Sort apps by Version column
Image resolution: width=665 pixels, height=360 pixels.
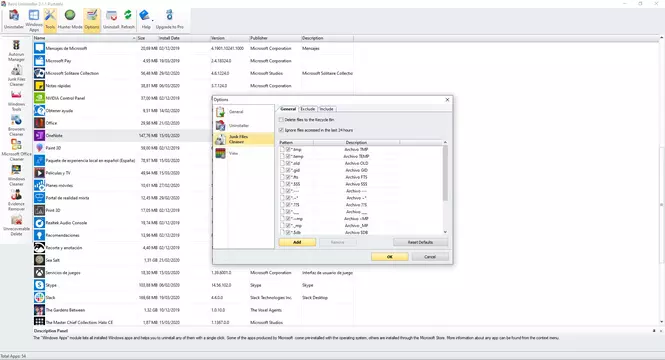(229, 38)
